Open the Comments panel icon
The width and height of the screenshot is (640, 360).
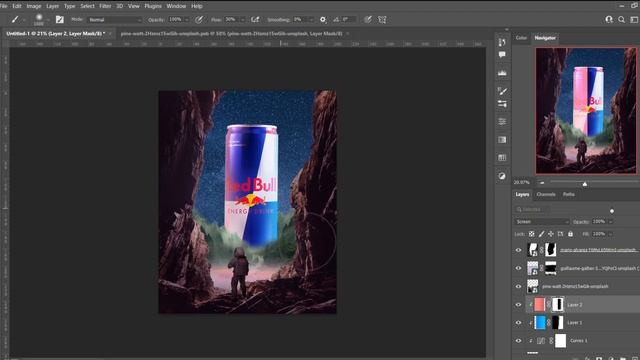click(x=502, y=55)
